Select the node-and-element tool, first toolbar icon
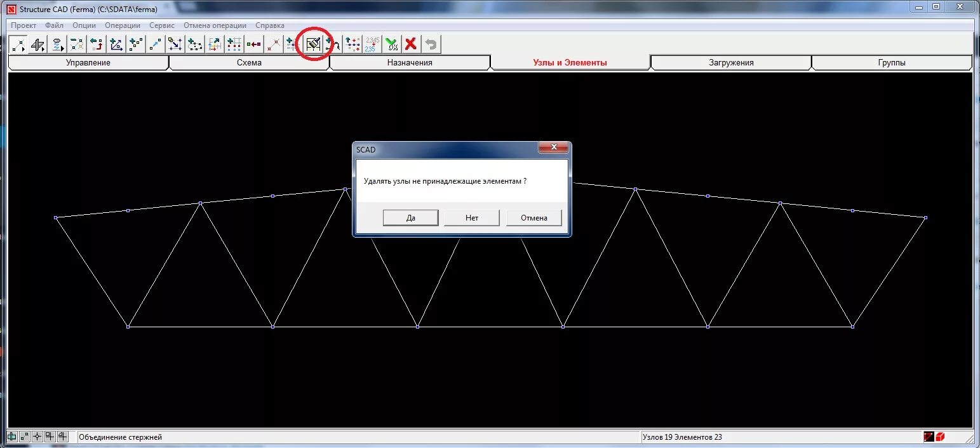The image size is (980, 448). pyautogui.click(x=18, y=44)
